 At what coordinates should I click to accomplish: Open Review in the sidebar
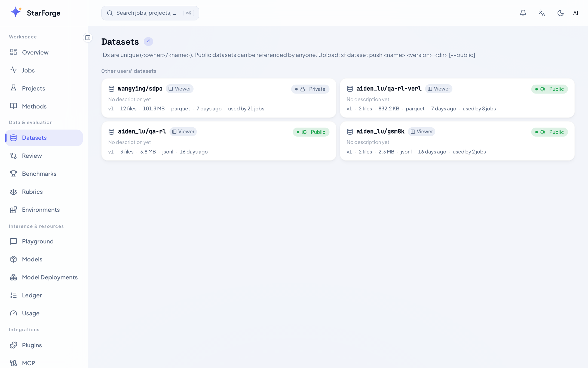tap(44, 156)
